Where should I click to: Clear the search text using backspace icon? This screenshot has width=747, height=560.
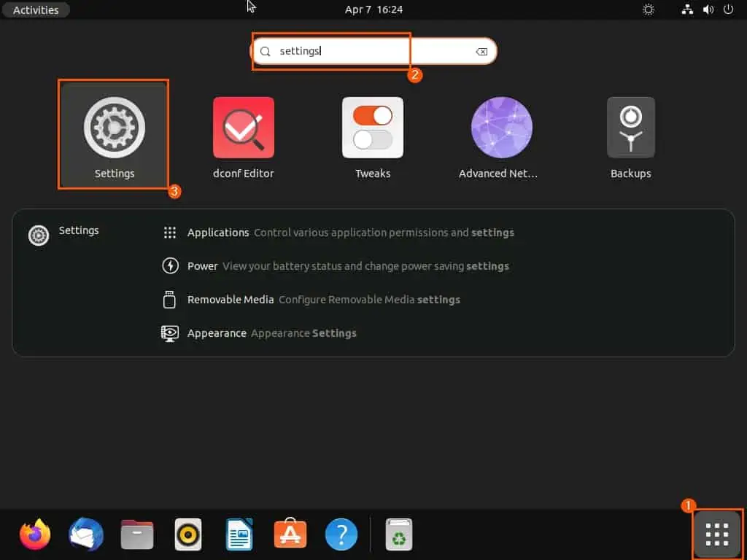point(481,51)
